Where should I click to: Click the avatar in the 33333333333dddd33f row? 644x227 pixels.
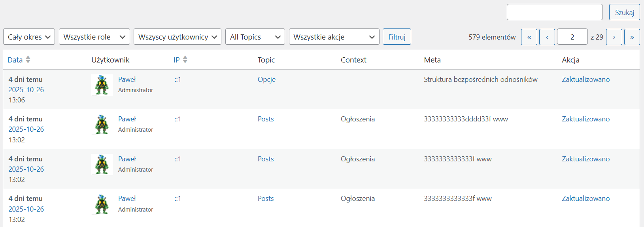pos(102,125)
